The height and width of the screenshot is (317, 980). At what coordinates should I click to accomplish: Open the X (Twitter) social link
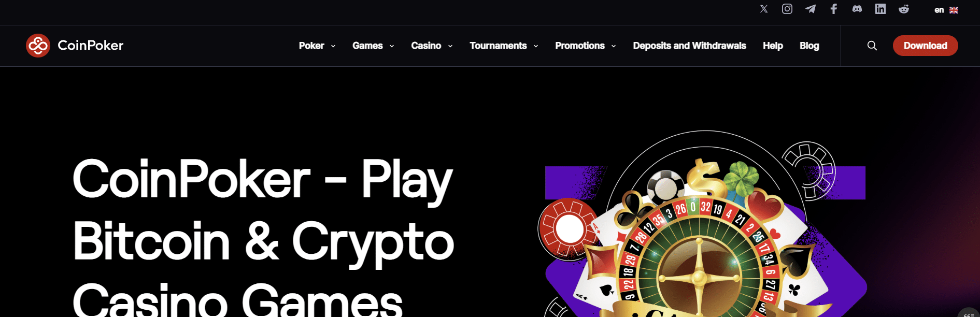tap(764, 9)
